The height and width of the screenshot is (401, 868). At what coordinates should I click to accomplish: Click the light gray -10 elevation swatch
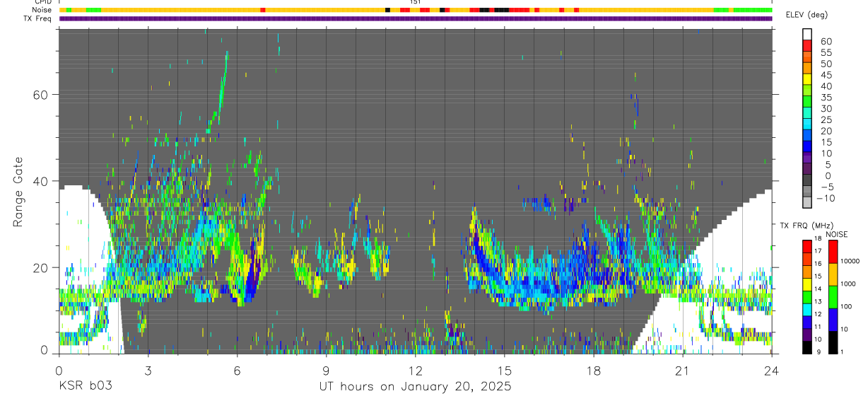click(807, 203)
